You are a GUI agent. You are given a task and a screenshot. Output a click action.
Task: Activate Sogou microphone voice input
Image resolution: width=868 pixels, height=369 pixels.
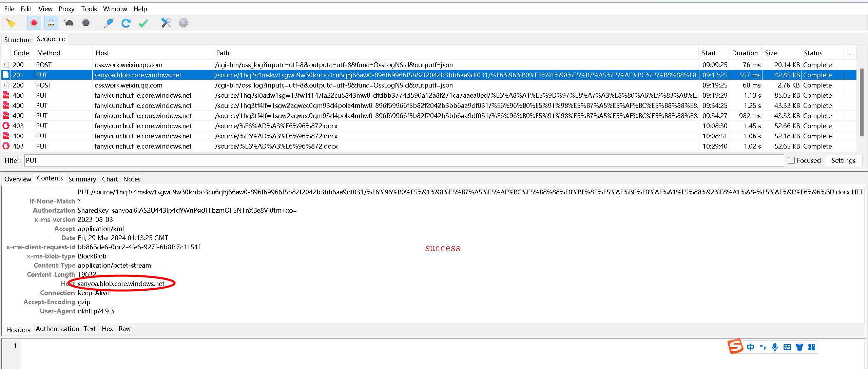775,347
